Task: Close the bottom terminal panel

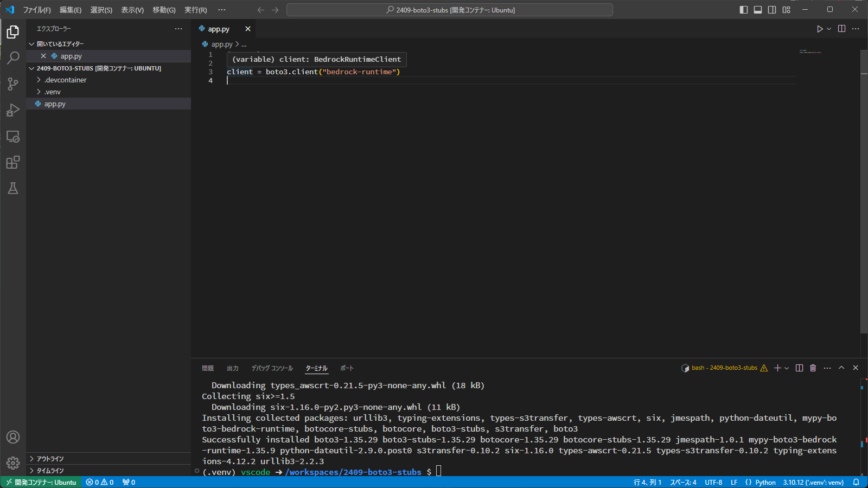Action: 856,368
